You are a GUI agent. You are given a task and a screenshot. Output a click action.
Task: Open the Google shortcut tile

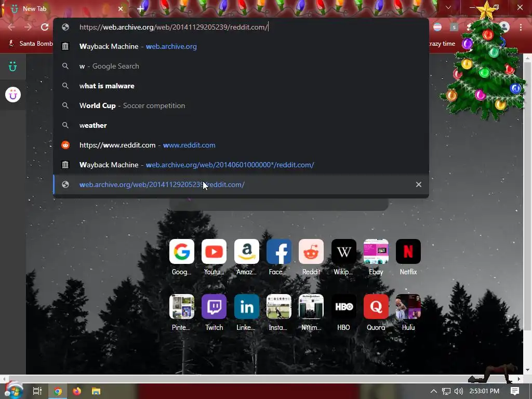[x=181, y=251]
